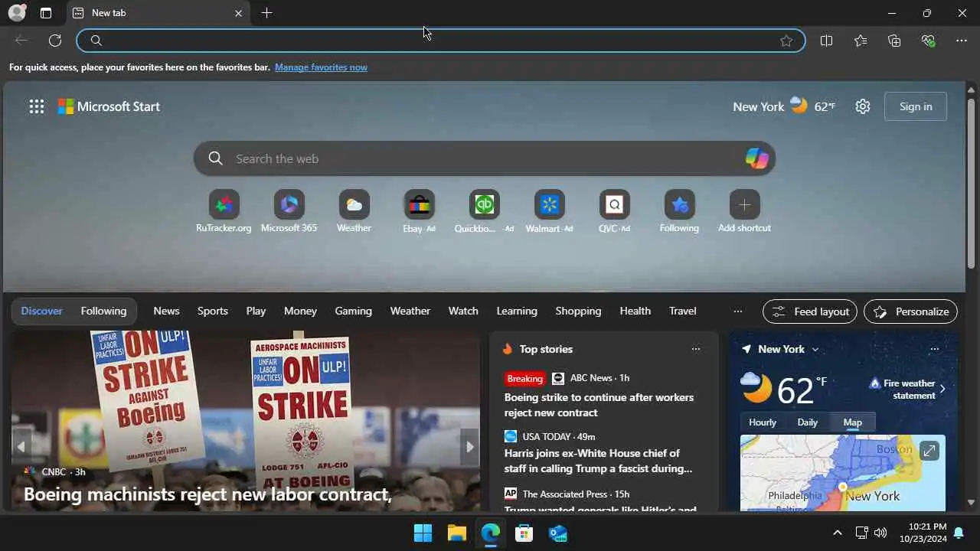The width and height of the screenshot is (980, 551).
Task: Click Manage favorites now link
Action: click(x=321, y=67)
